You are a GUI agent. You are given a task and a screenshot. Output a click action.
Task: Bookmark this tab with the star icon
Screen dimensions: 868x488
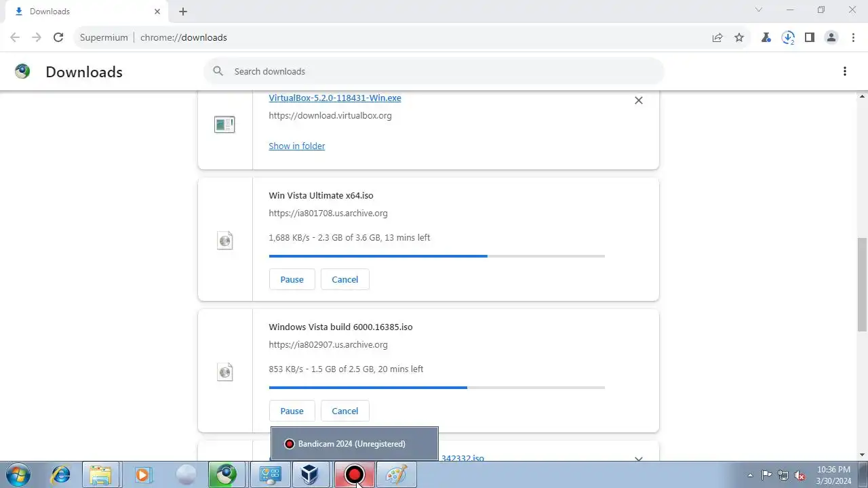739,37
